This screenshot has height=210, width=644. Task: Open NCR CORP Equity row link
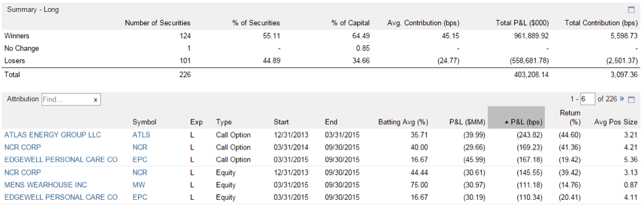coord(22,172)
